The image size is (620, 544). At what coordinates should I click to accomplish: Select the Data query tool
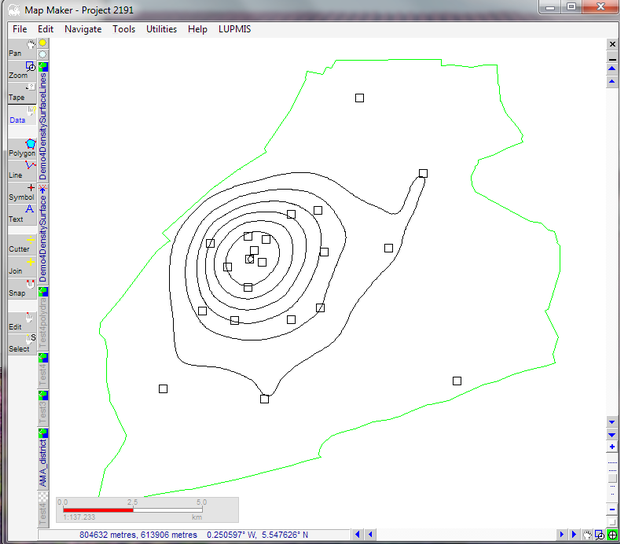point(19,117)
